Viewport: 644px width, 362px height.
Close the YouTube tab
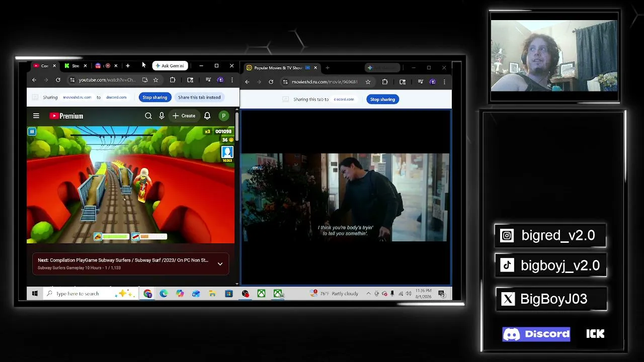54,66
